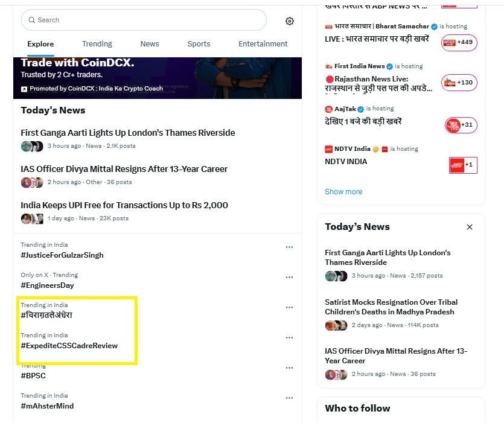Close the Today's News sidebar card

pos(469,227)
